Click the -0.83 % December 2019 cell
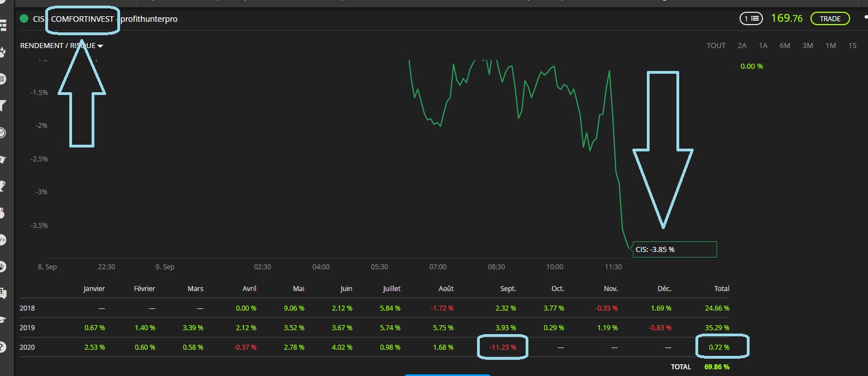 click(x=659, y=327)
